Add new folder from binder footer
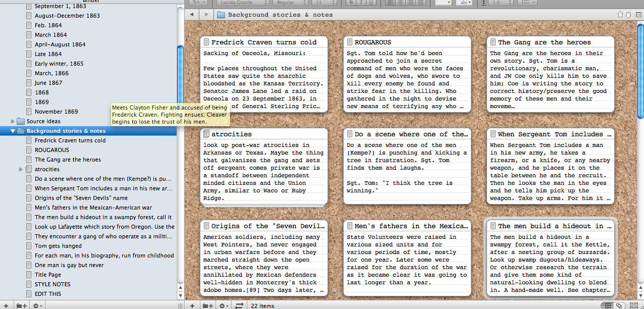 coord(21,305)
